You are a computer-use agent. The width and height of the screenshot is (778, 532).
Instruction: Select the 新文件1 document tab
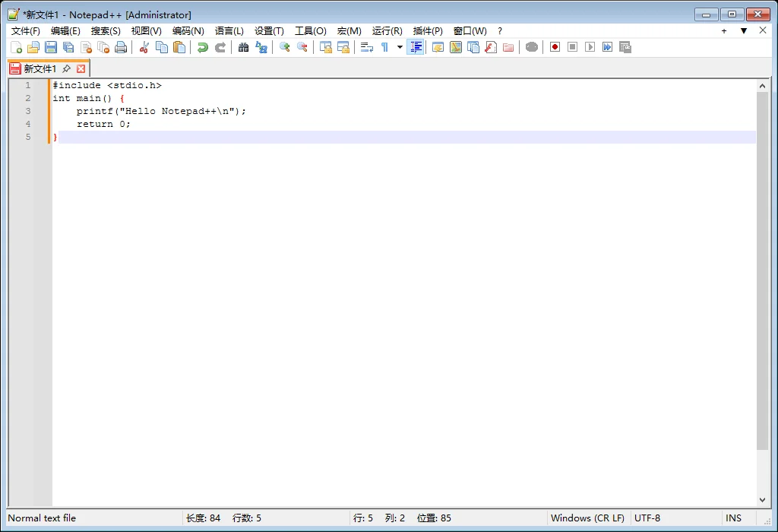[40, 68]
